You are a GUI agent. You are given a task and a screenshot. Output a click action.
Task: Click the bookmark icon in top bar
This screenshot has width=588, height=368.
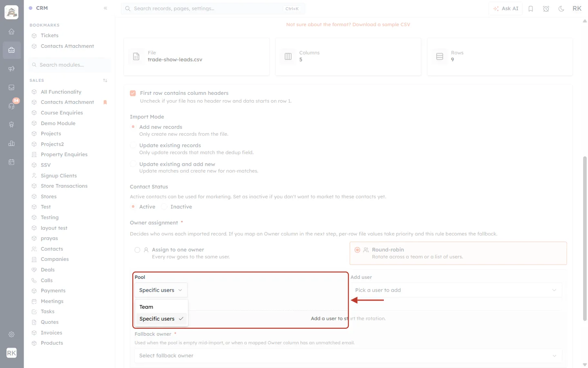pyautogui.click(x=531, y=9)
